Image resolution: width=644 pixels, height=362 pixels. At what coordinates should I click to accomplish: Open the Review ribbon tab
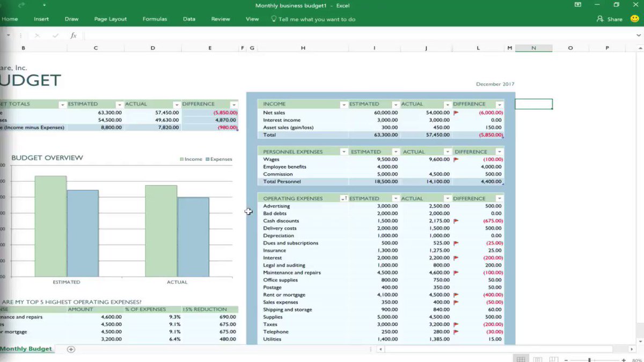pos(221,19)
